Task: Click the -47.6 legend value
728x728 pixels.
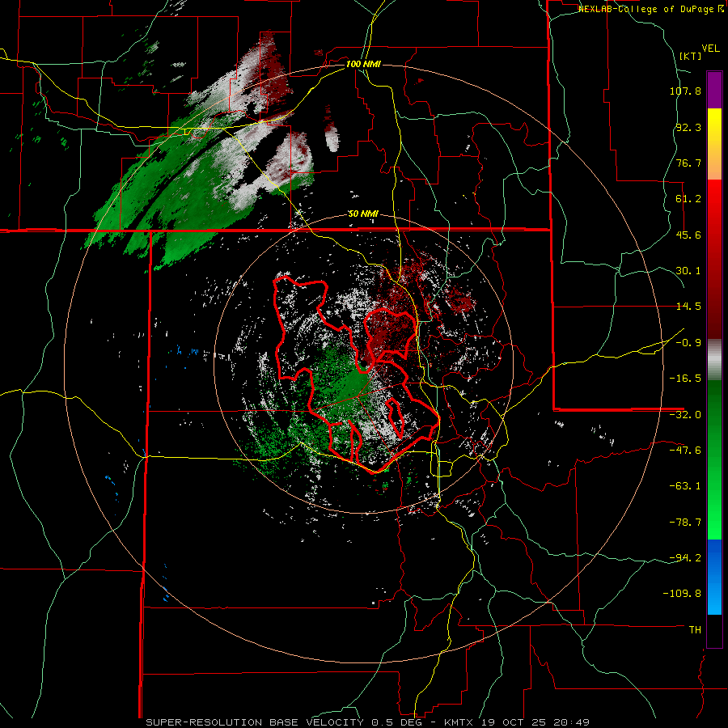Action: pyautogui.click(x=685, y=451)
